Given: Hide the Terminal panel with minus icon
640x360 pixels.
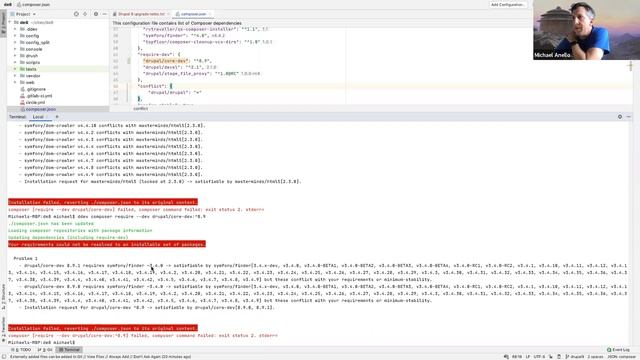Looking at the screenshot, I should click(x=629, y=117).
